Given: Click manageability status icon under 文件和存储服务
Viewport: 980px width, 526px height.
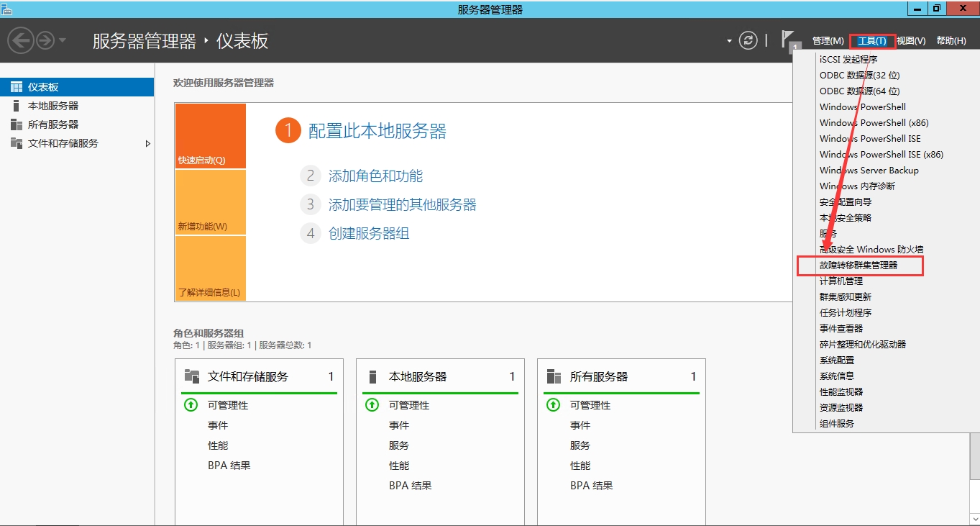Looking at the screenshot, I should pos(191,404).
